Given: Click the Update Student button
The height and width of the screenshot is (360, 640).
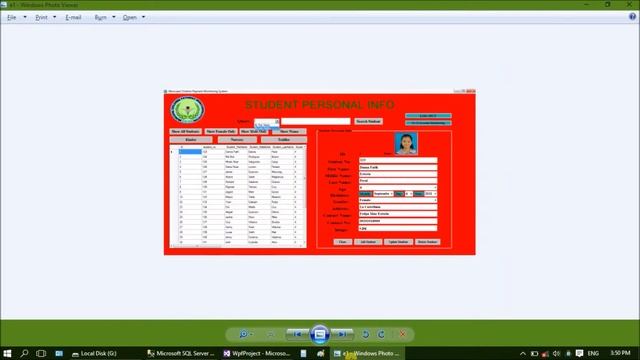Looking at the screenshot, I should click(x=398, y=242).
